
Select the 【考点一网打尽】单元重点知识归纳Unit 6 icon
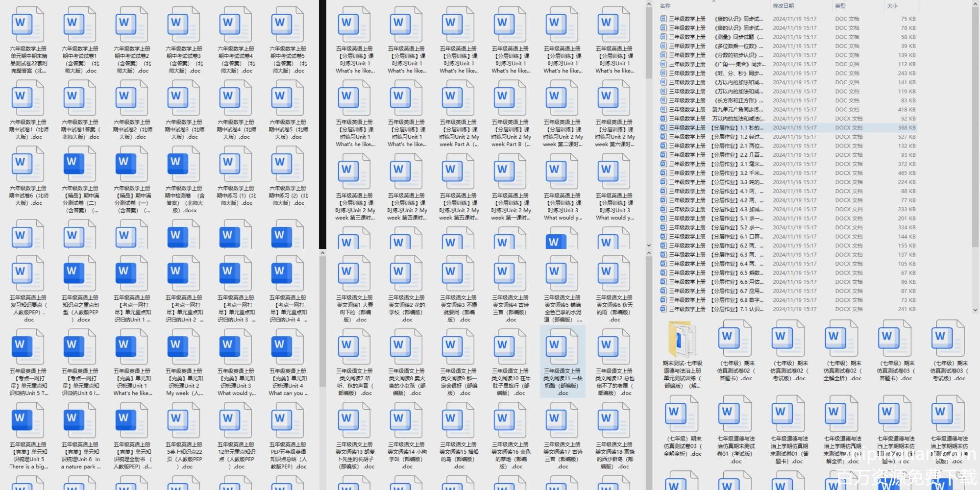(79, 347)
